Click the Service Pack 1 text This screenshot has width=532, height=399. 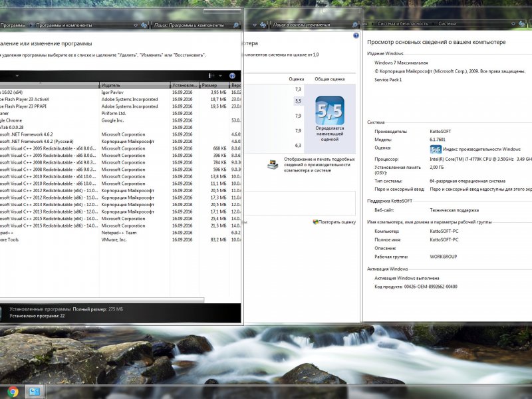click(388, 80)
